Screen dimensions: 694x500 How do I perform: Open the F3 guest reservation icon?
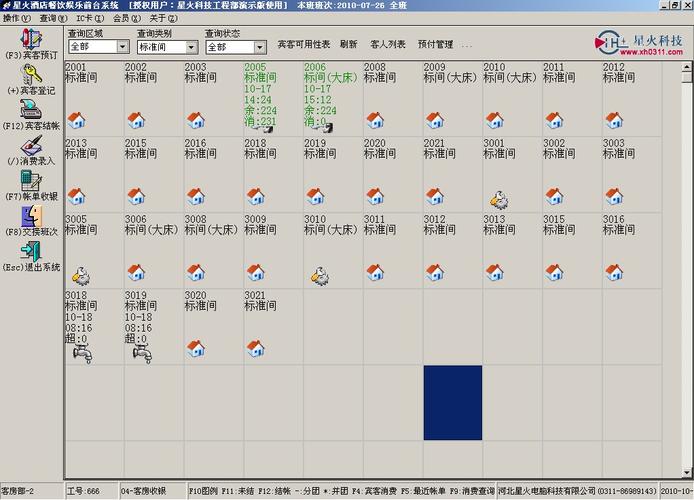tap(31, 39)
